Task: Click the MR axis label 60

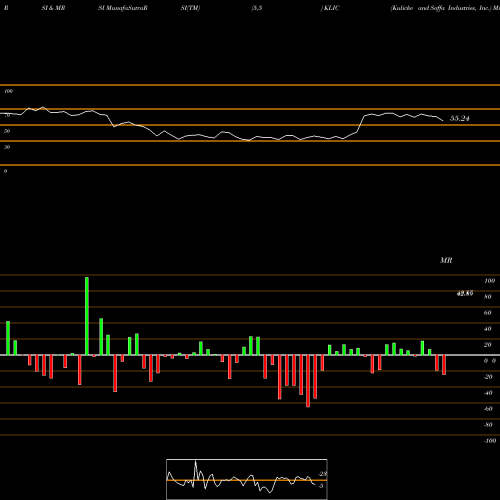Action: pyautogui.click(x=487, y=313)
